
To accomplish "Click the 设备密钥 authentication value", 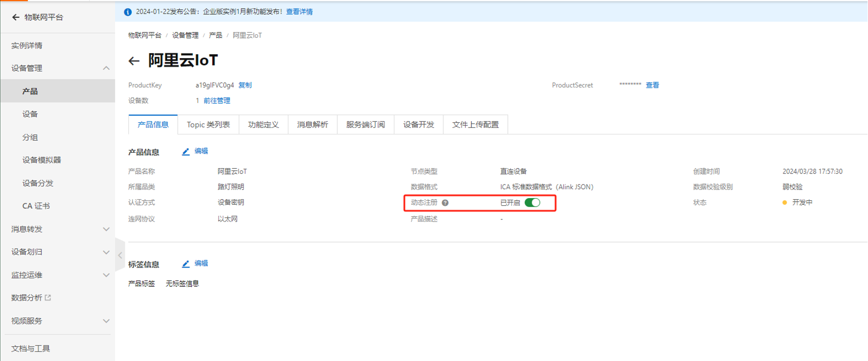I will [x=231, y=203].
